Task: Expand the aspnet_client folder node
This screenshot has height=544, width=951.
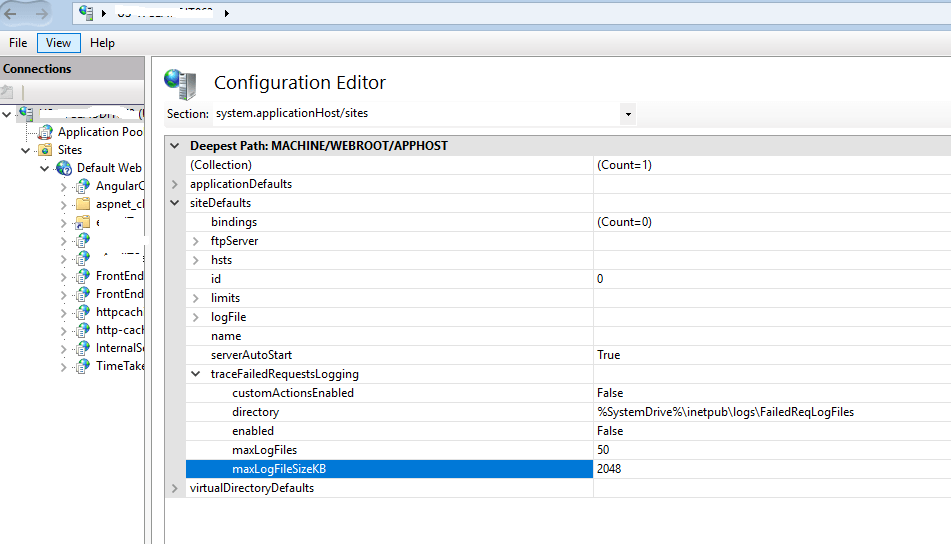Action: coord(64,205)
